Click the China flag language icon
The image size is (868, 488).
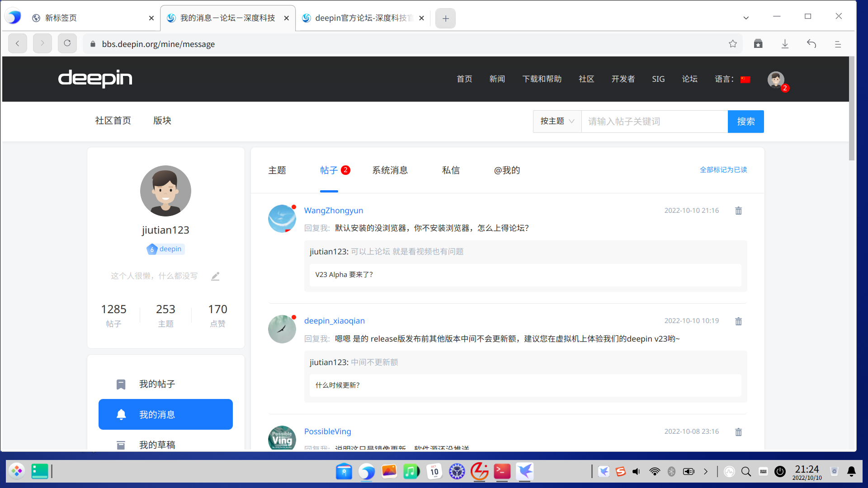coord(745,80)
